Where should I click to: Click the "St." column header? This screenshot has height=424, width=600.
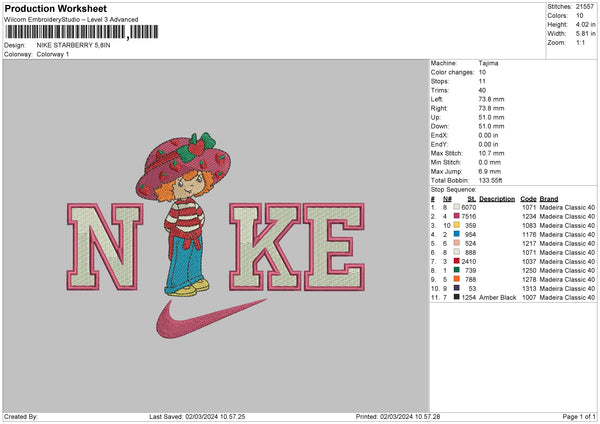click(471, 199)
